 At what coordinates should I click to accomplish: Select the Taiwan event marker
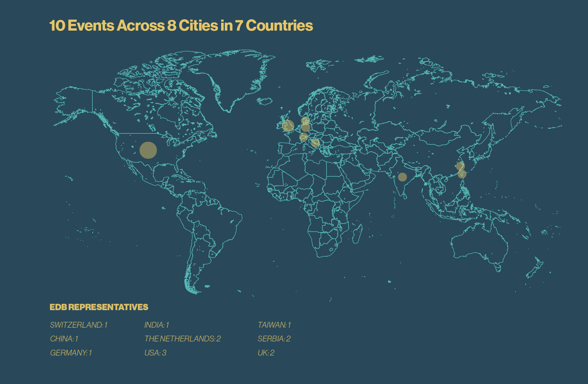[462, 174]
